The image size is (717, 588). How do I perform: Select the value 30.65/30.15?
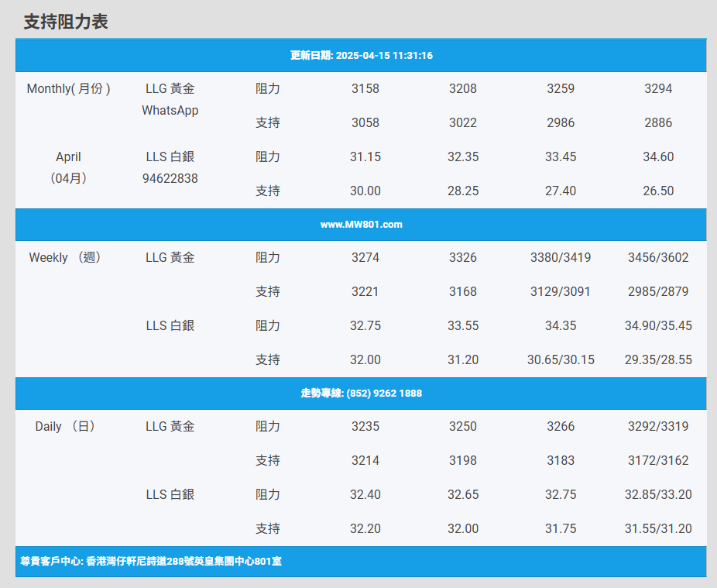coord(561,359)
